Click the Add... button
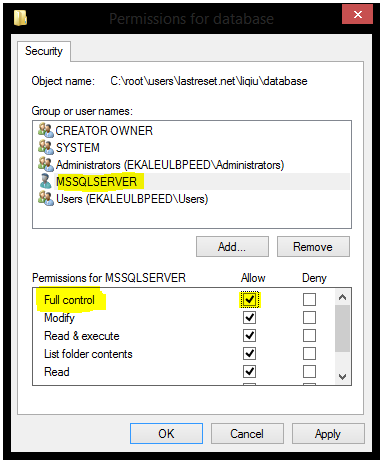Viewport: 383px width, 463px height. 232,247
